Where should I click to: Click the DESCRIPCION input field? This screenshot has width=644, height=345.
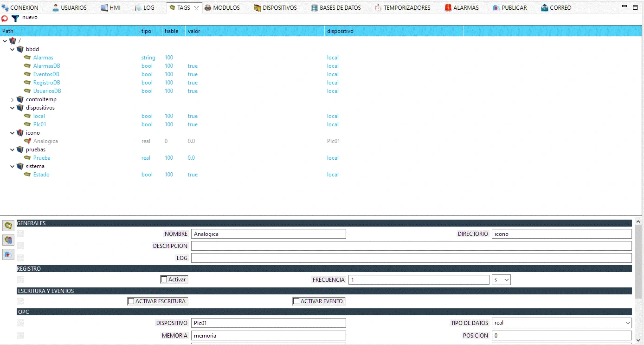[x=411, y=246]
